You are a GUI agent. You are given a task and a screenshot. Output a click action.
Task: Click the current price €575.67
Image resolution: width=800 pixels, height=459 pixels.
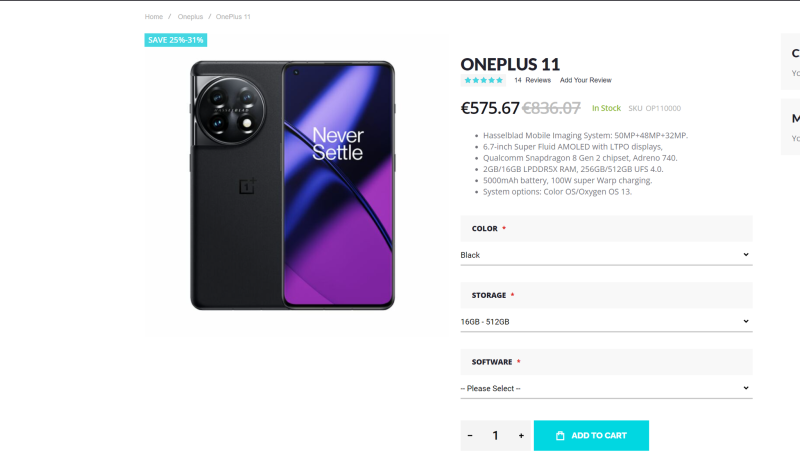pyautogui.click(x=490, y=108)
